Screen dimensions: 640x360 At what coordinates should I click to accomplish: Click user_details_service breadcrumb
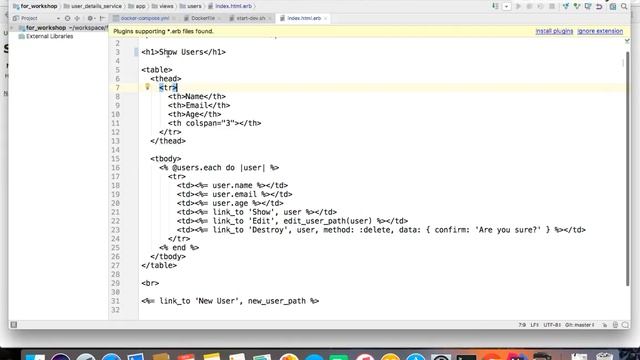[93, 6]
